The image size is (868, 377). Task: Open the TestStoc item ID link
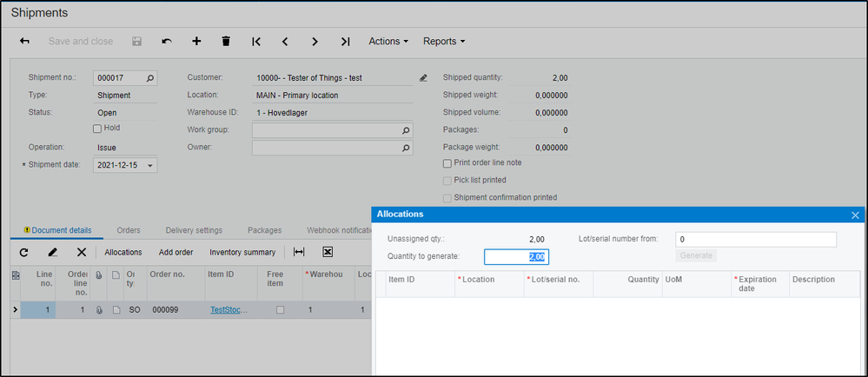228,309
